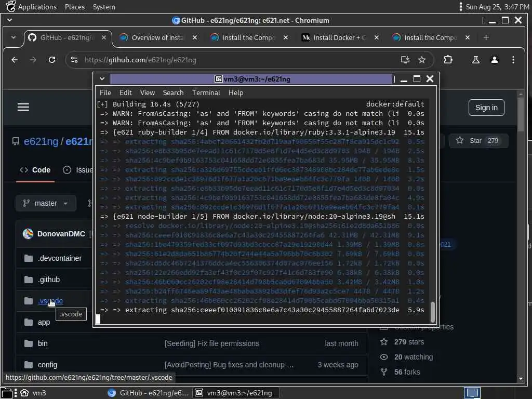
Task: Open the Chromium window menu chevron
Action: [x=9, y=20]
